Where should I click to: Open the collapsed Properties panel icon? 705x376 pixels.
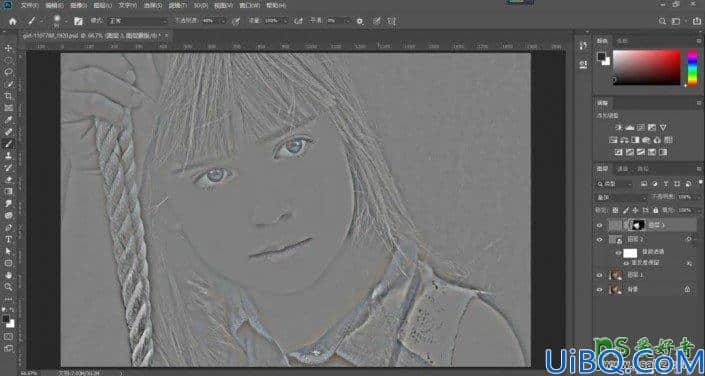[583, 64]
